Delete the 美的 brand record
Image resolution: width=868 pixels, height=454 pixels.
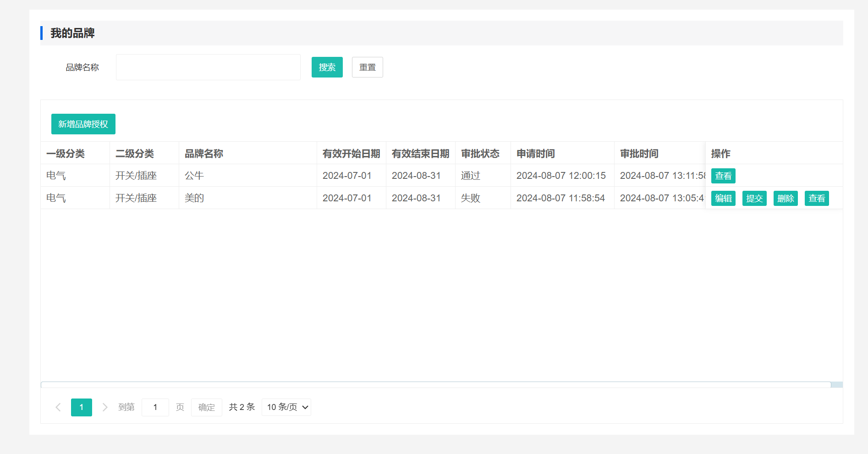[x=785, y=199]
